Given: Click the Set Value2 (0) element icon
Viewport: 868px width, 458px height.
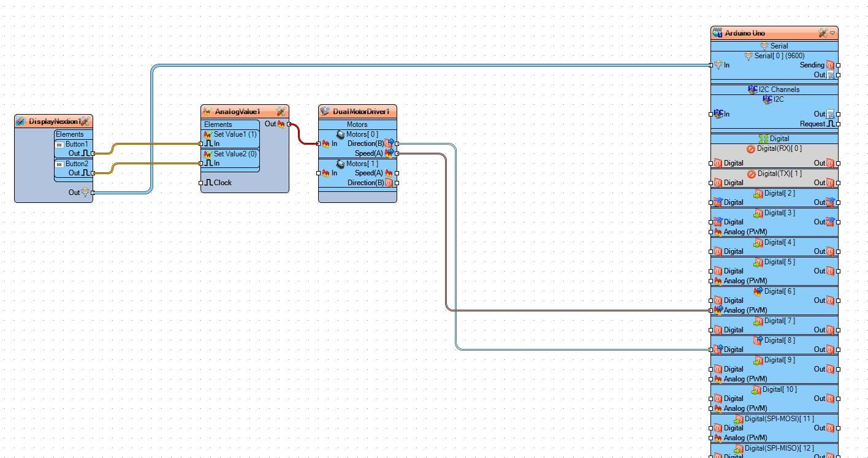Looking at the screenshot, I should pyautogui.click(x=208, y=154).
